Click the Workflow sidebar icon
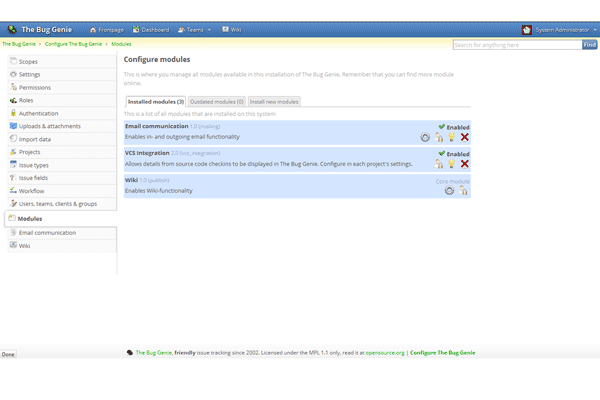This screenshot has width=600, height=400. tap(13, 190)
